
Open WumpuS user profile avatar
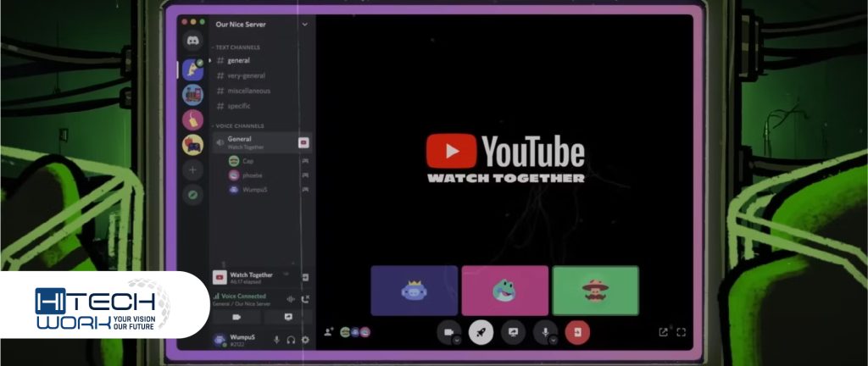(x=220, y=340)
